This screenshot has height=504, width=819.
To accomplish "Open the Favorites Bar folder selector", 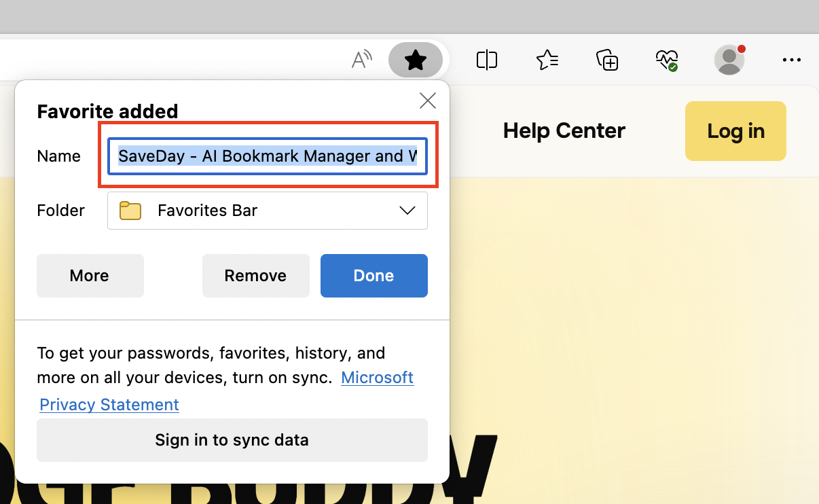I will point(268,211).
